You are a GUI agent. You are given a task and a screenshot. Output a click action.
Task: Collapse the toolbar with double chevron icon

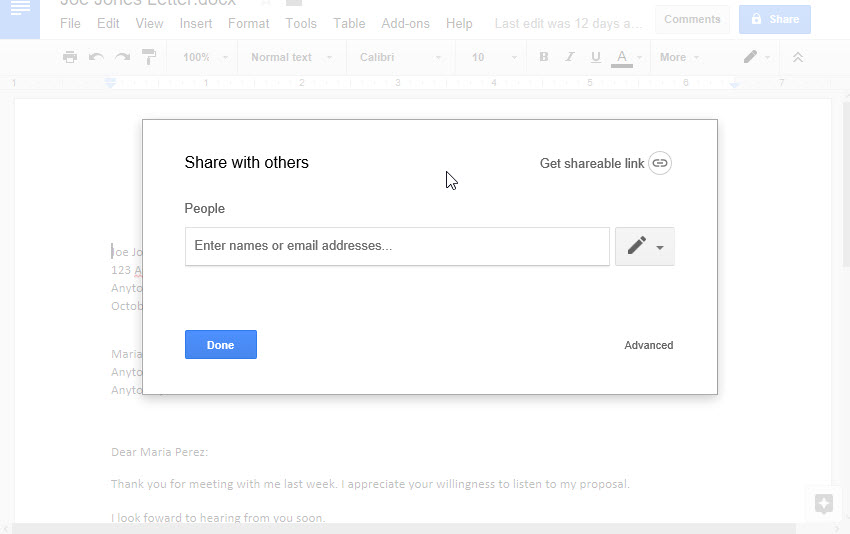click(797, 57)
